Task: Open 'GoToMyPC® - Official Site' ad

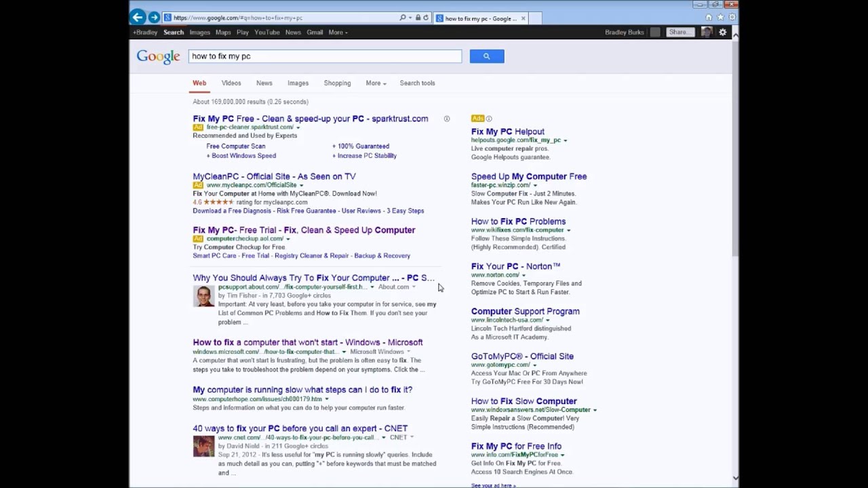Action: pos(522,356)
